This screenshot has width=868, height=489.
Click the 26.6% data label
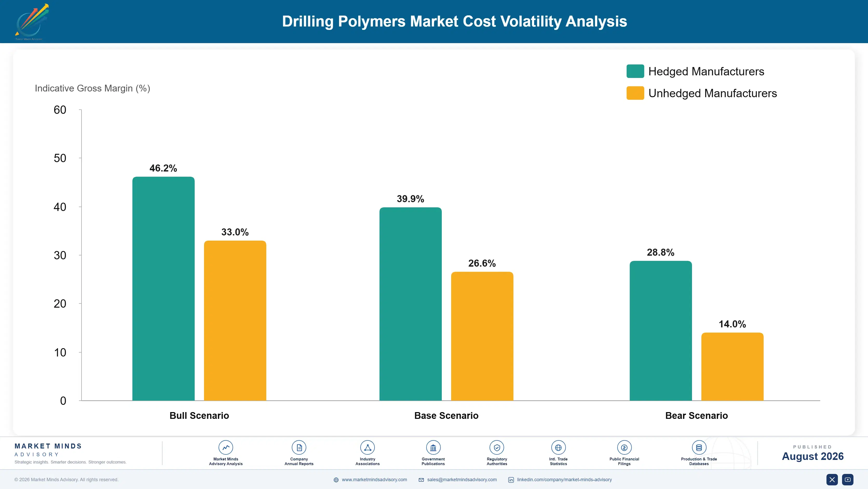(x=482, y=263)
